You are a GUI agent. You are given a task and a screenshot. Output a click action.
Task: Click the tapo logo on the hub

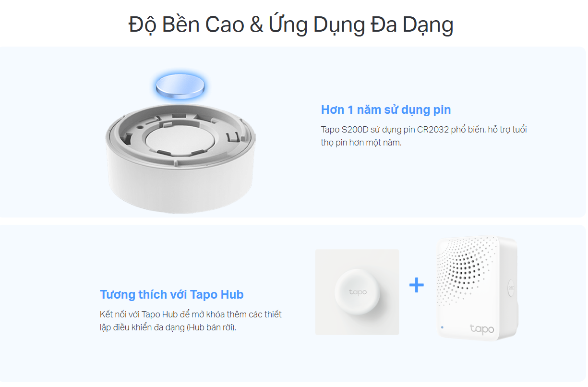click(x=481, y=329)
